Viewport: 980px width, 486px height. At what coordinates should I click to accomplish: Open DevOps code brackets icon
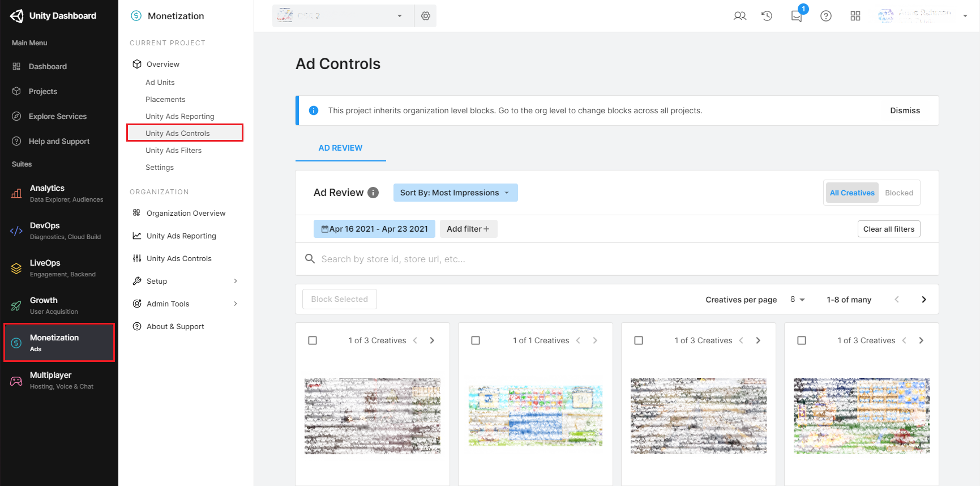(16, 231)
